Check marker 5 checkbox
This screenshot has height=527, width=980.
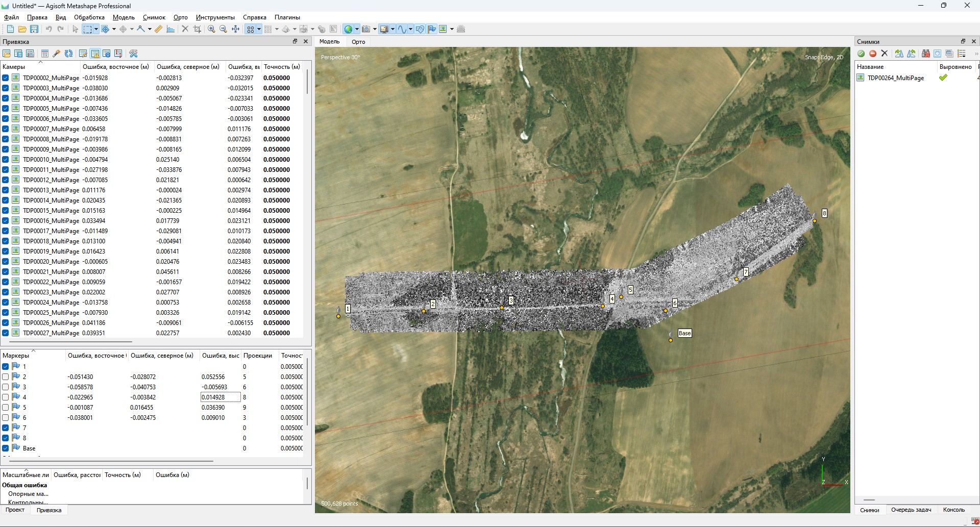pyautogui.click(x=5, y=408)
